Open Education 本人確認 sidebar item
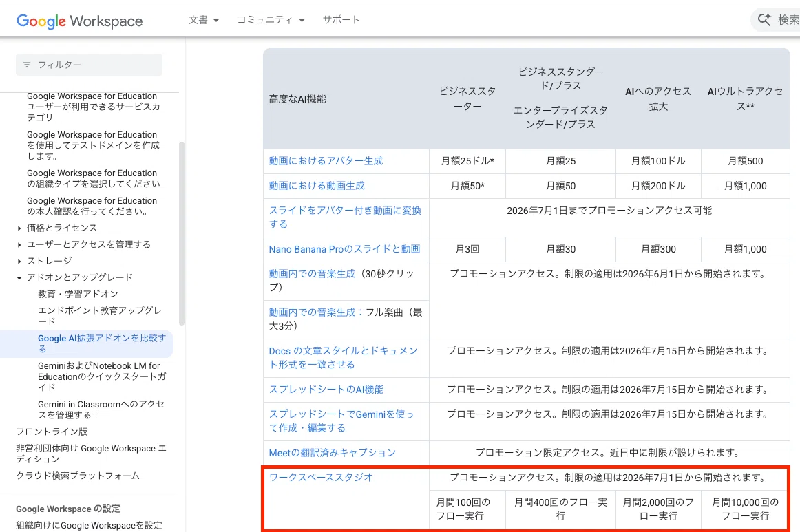This screenshot has height=532, width=800. pyautogui.click(x=92, y=206)
